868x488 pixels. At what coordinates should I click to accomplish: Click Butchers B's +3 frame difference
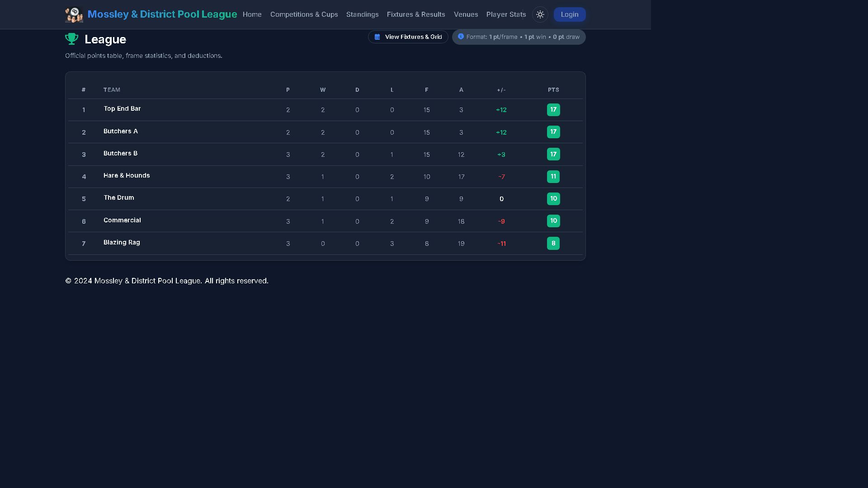coord(501,155)
